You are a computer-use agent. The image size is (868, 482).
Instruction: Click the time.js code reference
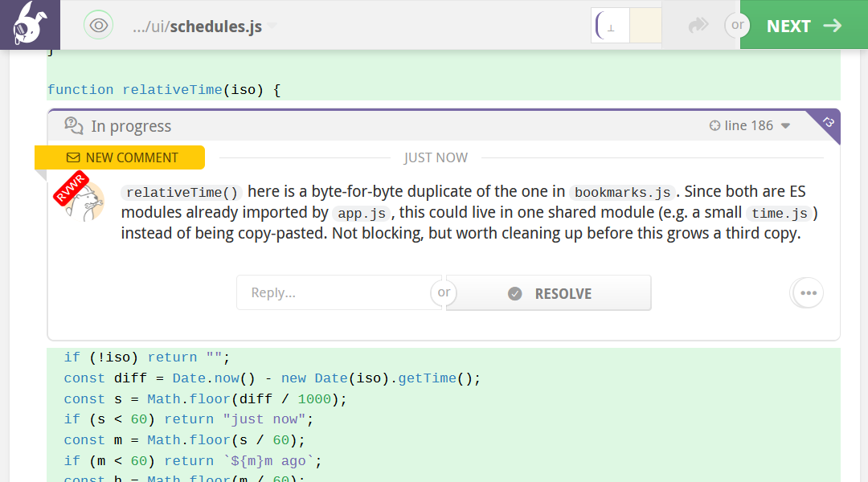point(780,214)
